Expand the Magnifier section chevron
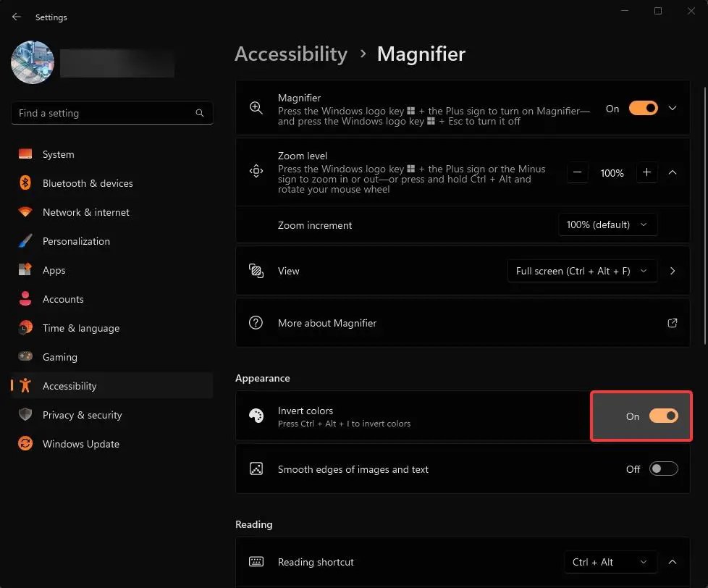This screenshot has width=708, height=588. point(673,109)
